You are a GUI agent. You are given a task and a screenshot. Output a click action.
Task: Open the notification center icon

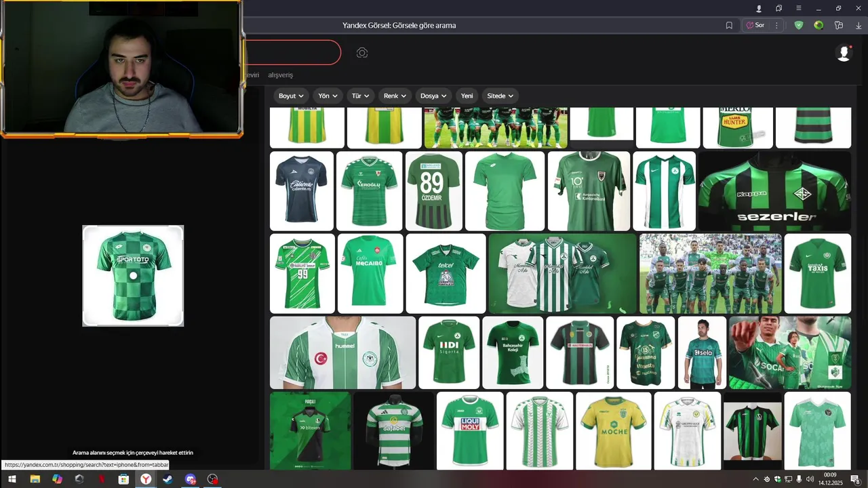pos(856,479)
